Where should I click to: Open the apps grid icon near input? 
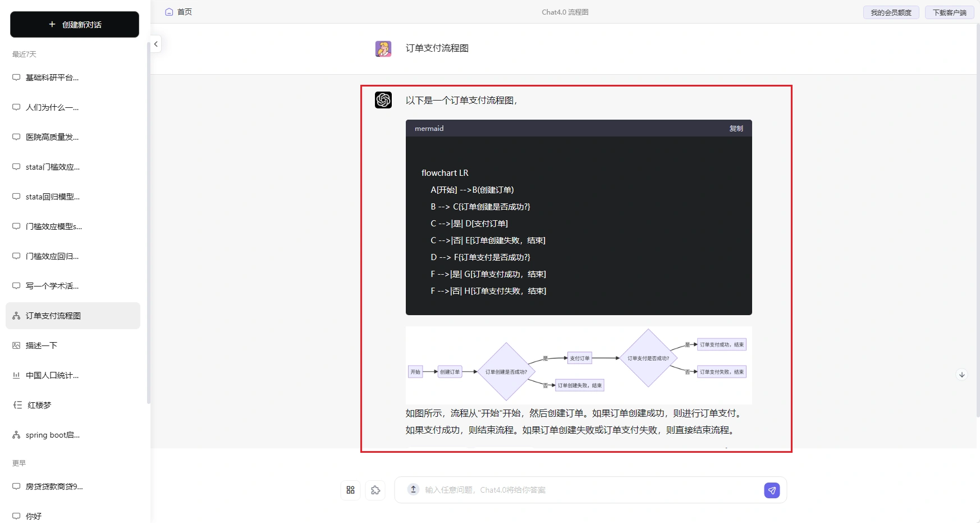pos(350,490)
